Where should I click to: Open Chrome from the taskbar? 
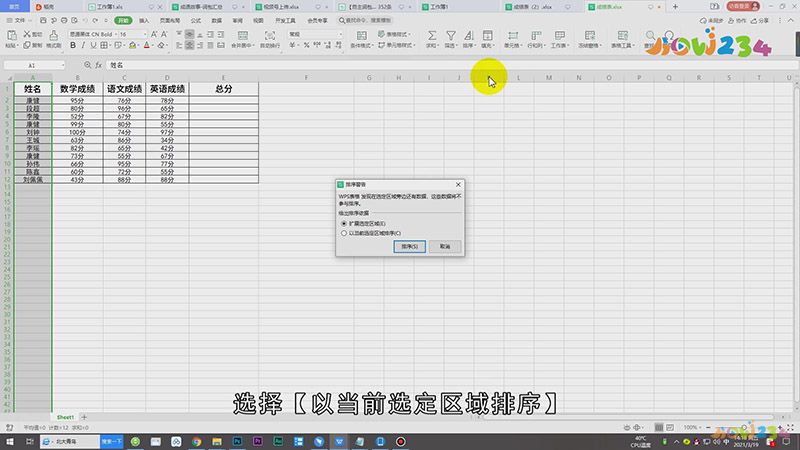coord(196,441)
